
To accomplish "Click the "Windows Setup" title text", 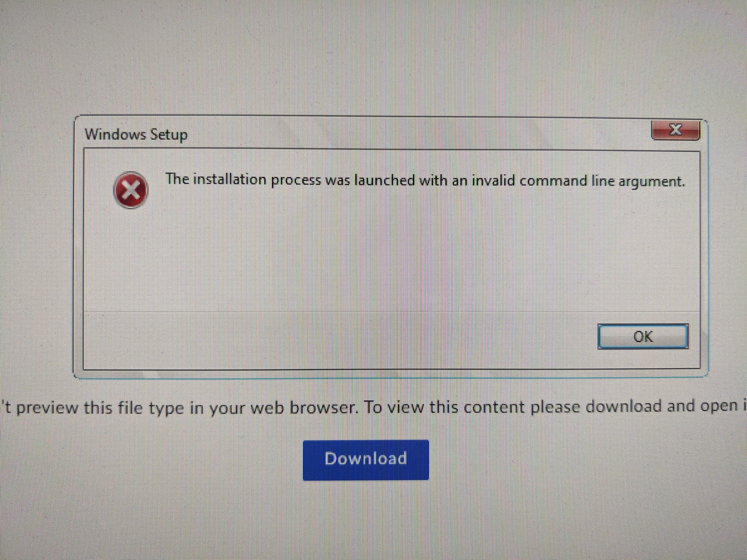I will tap(136, 135).
